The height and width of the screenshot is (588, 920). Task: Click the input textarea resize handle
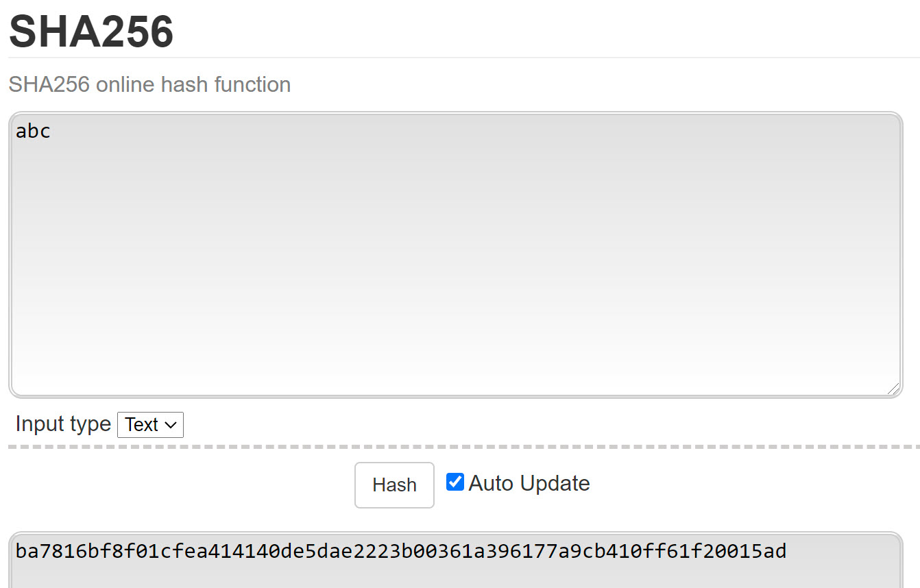coord(893,389)
